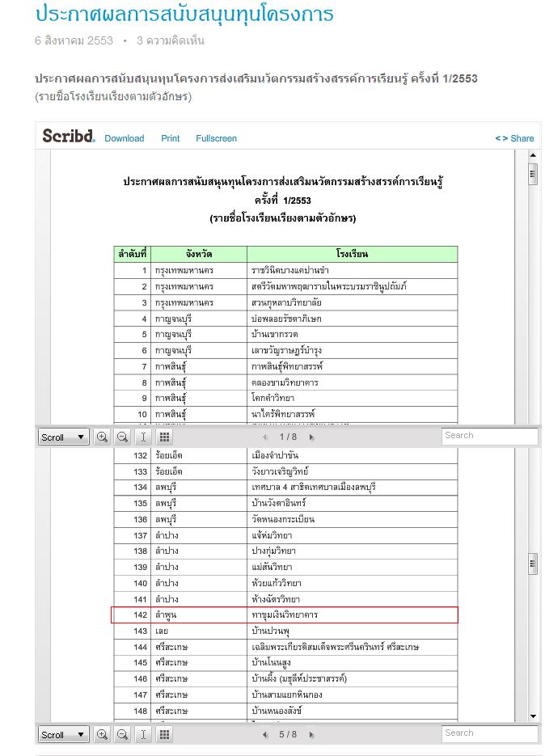The image size is (545, 756).
Task: Click the Search field in the 1/8 toolbar
Action: click(x=489, y=436)
